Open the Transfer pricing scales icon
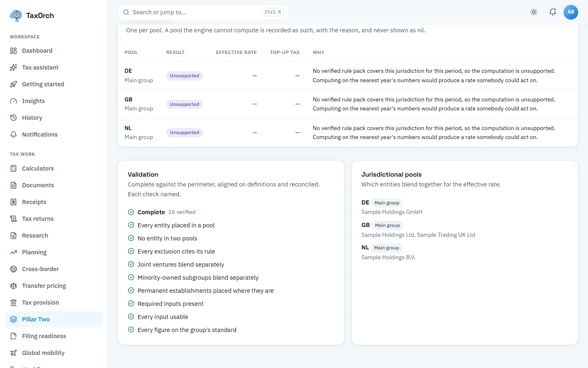The image size is (588, 368). point(13,286)
